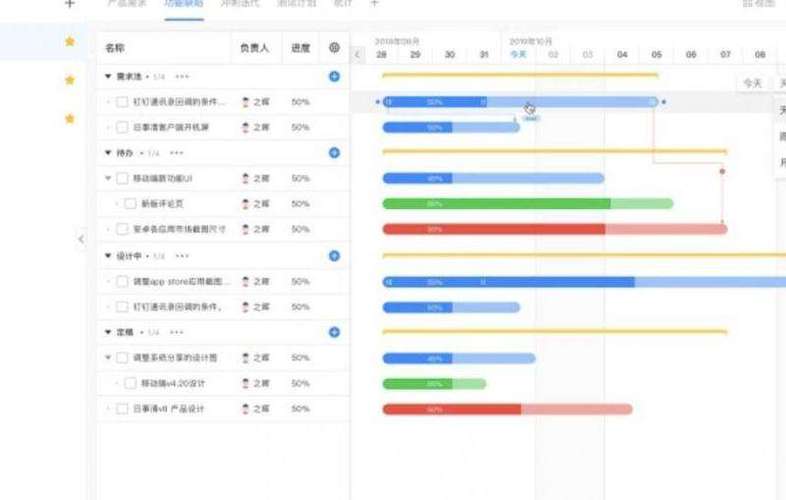Click the blue plus in 待办 group
Viewport: 786px width, 500px height.
(x=334, y=153)
